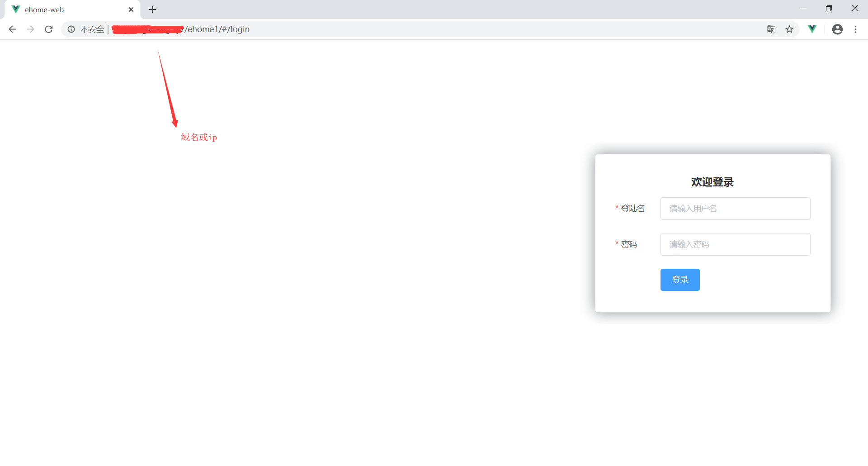The height and width of the screenshot is (466, 868).
Task: Click the 欢迎登录 heading text
Action: (x=712, y=182)
